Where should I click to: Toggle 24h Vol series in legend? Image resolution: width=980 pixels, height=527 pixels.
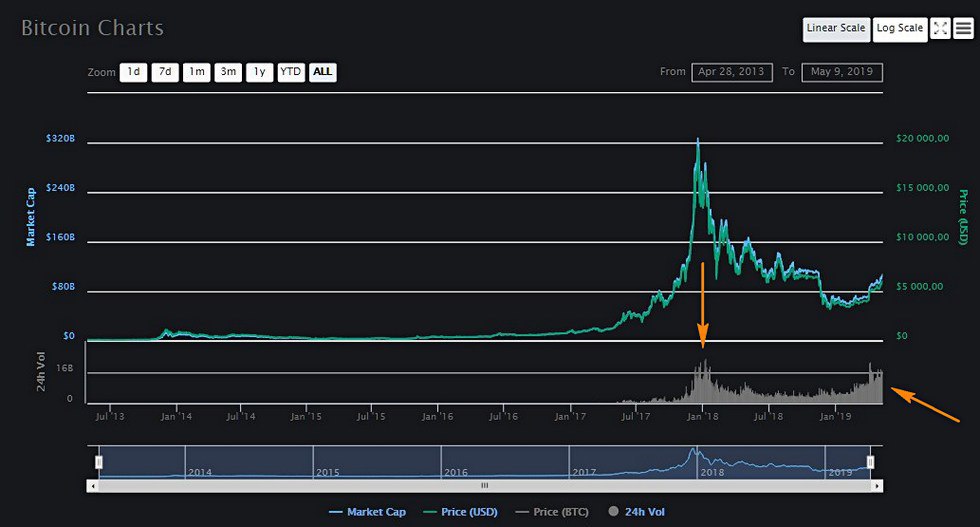coord(637,512)
